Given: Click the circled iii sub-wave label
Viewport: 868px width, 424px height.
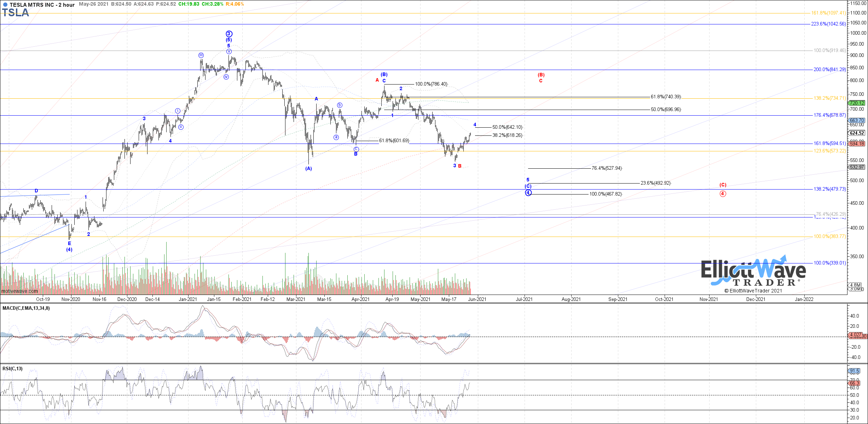Looking at the screenshot, I should pyautogui.click(x=201, y=55).
